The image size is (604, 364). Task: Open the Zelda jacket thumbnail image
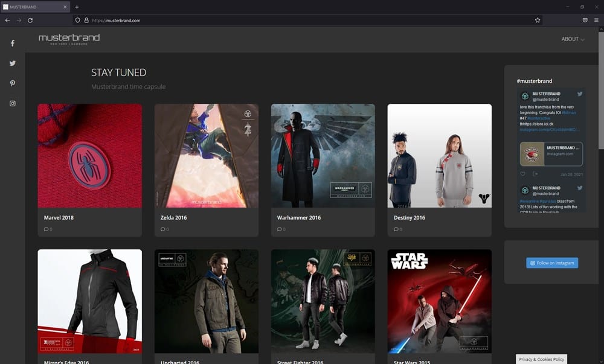point(207,156)
